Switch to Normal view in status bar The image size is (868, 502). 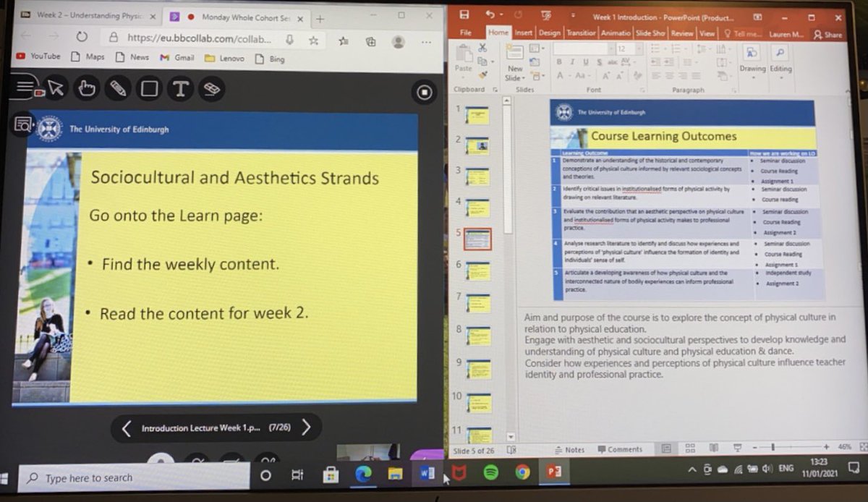tap(668, 448)
